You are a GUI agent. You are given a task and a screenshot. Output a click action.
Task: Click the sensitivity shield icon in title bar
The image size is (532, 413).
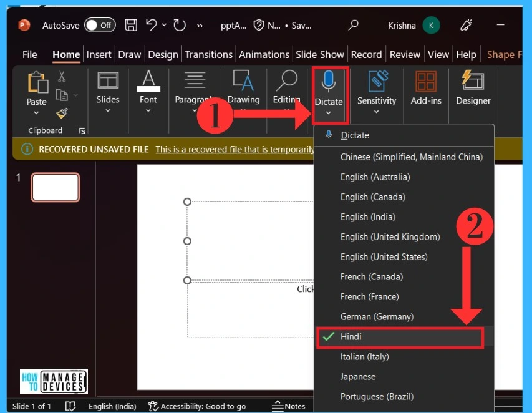259,25
